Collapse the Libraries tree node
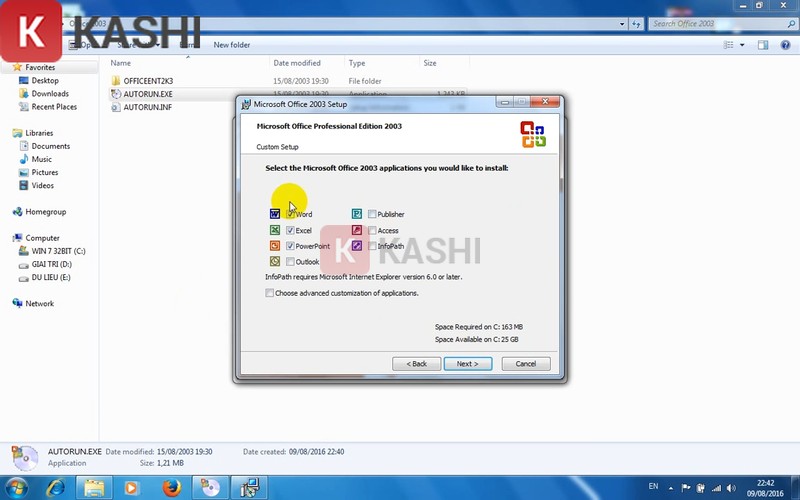Image resolution: width=800 pixels, height=500 pixels. (6, 133)
